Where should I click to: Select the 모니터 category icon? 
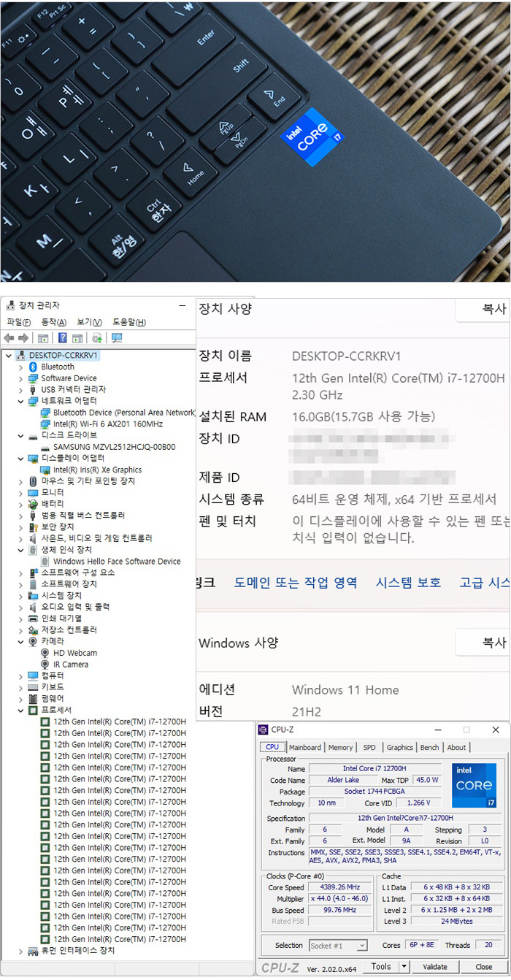33,492
